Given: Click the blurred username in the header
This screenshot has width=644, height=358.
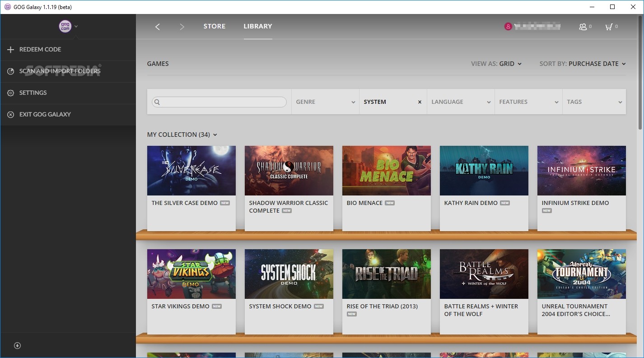Looking at the screenshot, I should click(537, 27).
